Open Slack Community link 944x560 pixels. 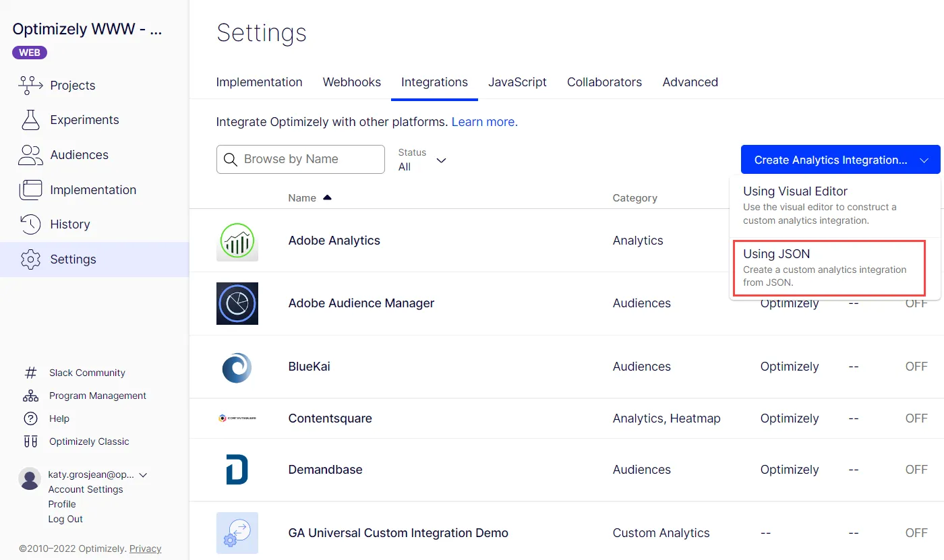87,373
